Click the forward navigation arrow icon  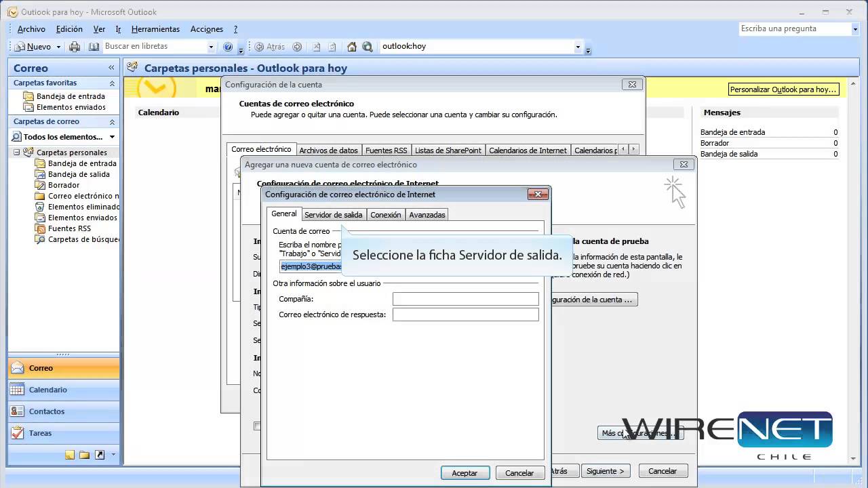coord(297,47)
